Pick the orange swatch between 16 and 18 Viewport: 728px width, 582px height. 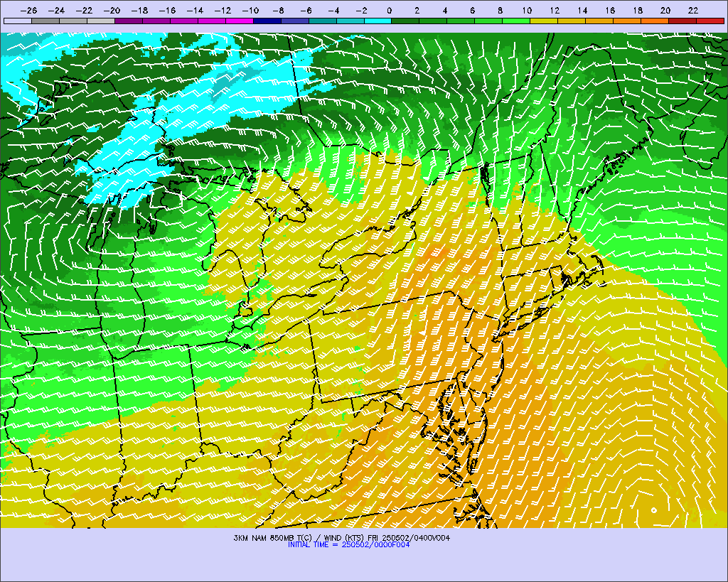pos(627,21)
